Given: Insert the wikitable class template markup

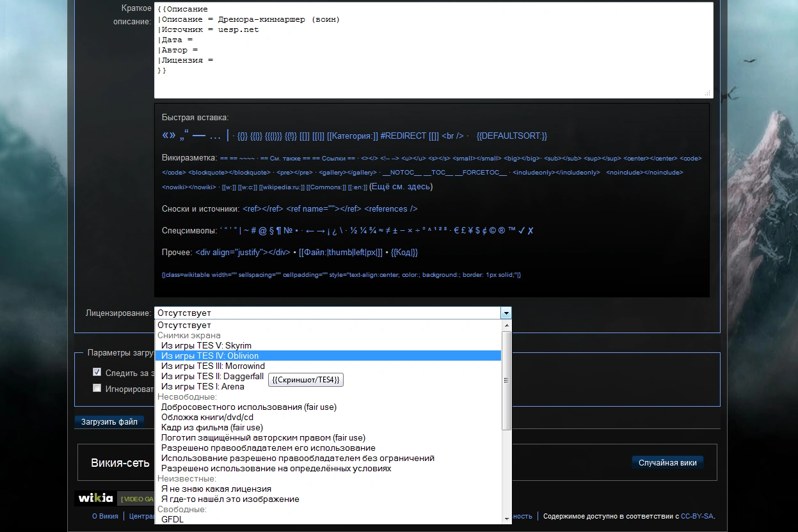Looking at the screenshot, I should (x=342, y=274).
